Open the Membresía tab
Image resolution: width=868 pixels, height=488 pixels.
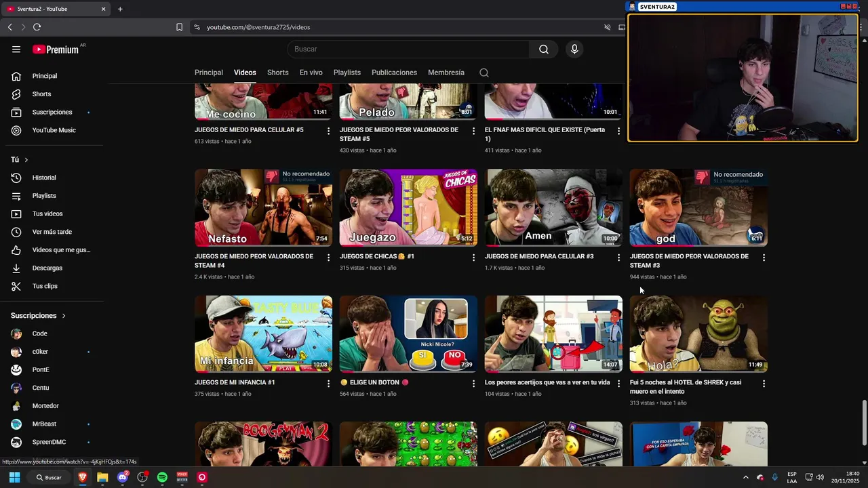[x=446, y=73]
